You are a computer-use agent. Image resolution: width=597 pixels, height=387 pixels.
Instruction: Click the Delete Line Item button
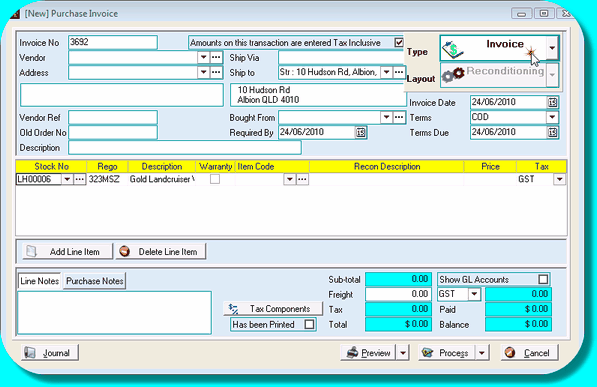point(161,252)
